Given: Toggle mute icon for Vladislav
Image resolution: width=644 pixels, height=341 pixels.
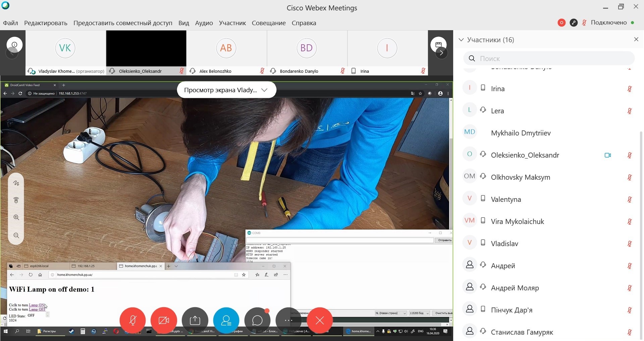Looking at the screenshot, I should tap(630, 243).
